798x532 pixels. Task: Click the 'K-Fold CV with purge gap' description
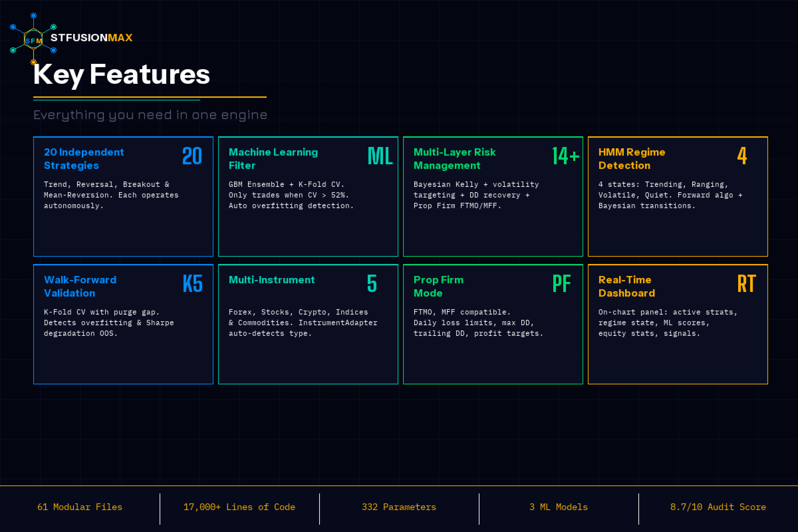click(108, 323)
